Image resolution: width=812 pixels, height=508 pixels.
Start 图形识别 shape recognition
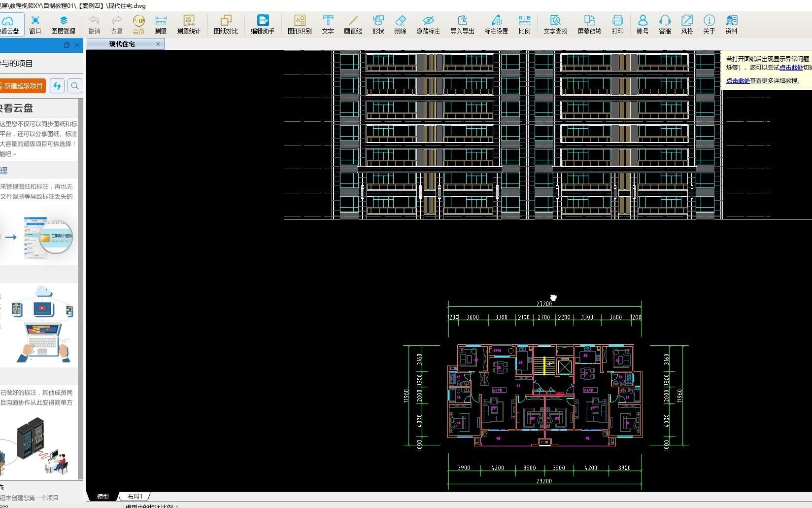point(299,24)
